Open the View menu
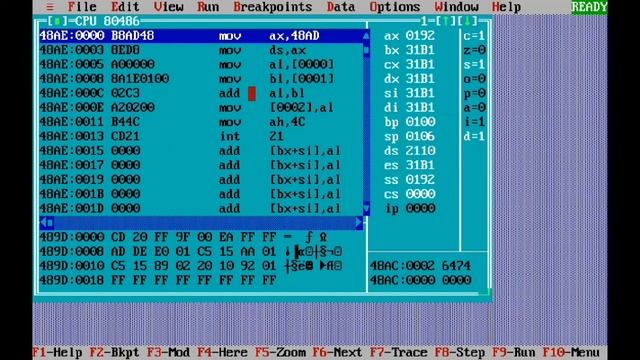Viewport: 640px width, 360px height. tap(169, 7)
